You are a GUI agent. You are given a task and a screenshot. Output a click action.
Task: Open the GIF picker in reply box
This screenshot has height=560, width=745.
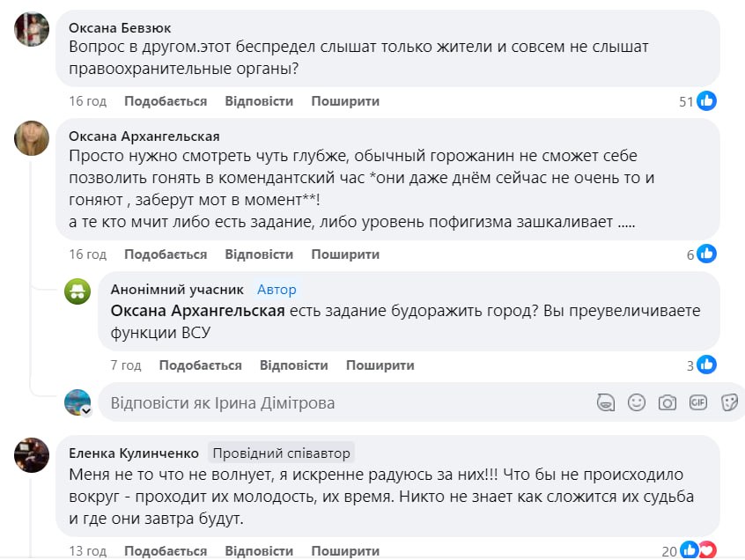698,402
